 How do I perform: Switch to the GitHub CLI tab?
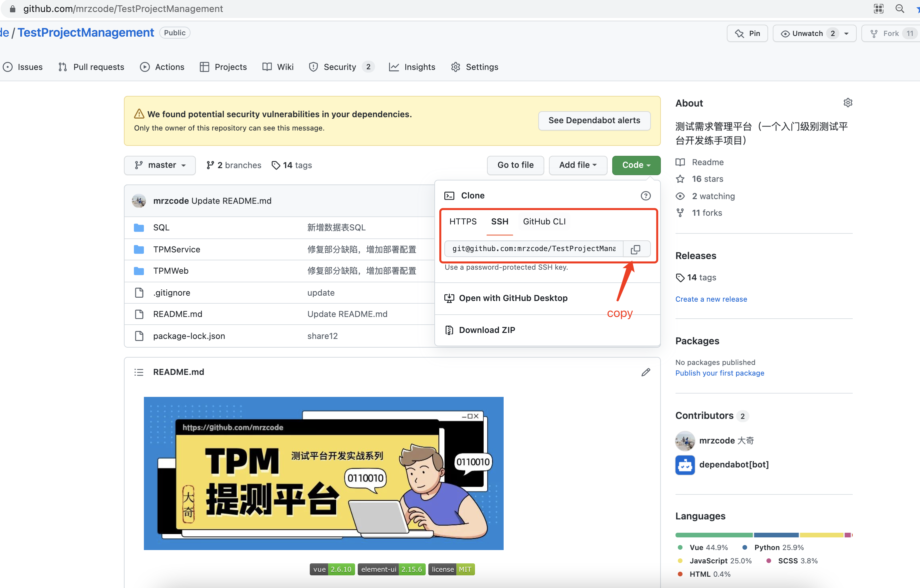(544, 221)
